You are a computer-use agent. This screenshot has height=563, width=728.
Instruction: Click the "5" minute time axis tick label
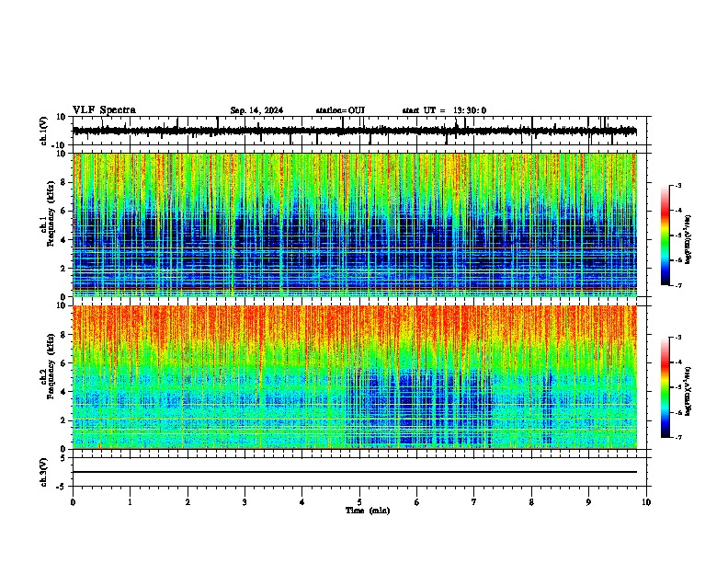coord(359,502)
